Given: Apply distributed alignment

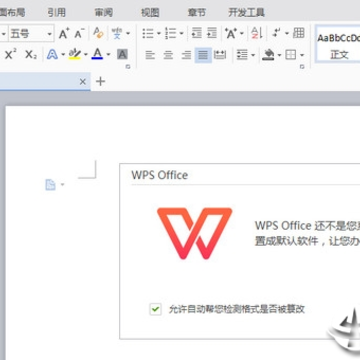Looking at the screenshot, I should [x=220, y=55].
